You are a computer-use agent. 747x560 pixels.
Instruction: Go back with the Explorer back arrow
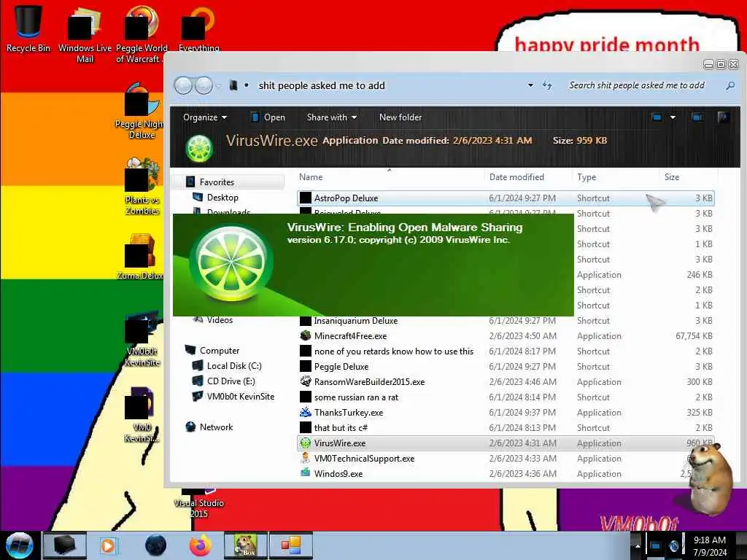coord(183,86)
